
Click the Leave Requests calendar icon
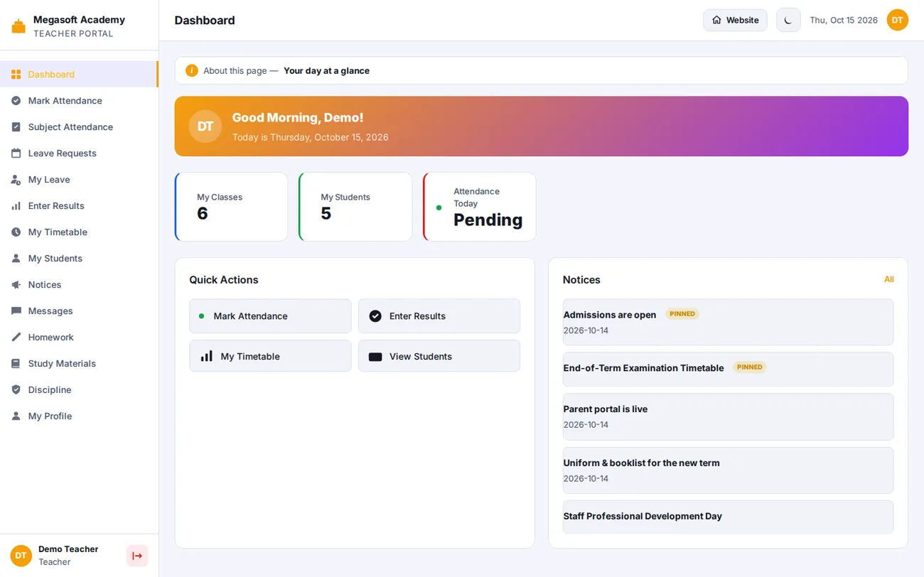point(16,153)
